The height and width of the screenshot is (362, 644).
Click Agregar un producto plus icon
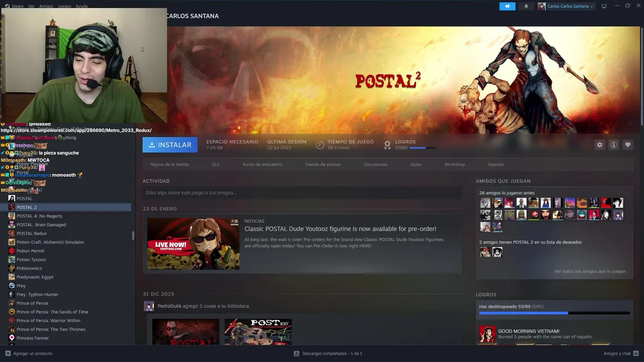[x=8, y=353]
